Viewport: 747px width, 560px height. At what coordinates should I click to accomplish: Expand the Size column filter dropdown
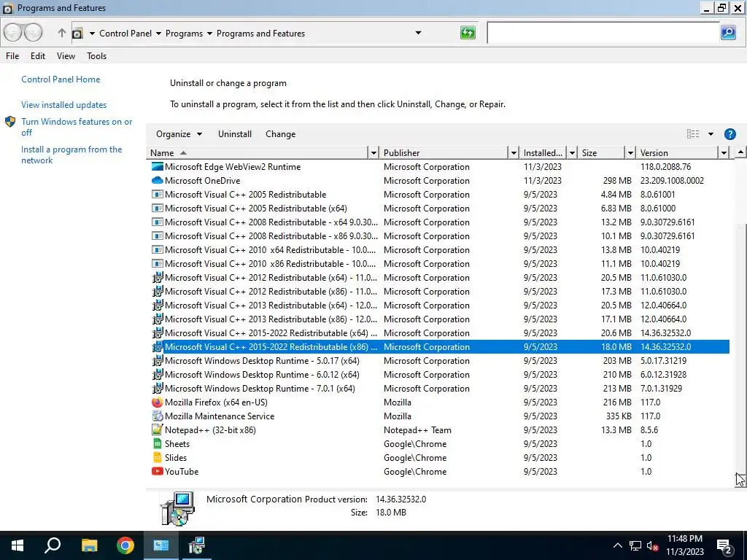630,153
